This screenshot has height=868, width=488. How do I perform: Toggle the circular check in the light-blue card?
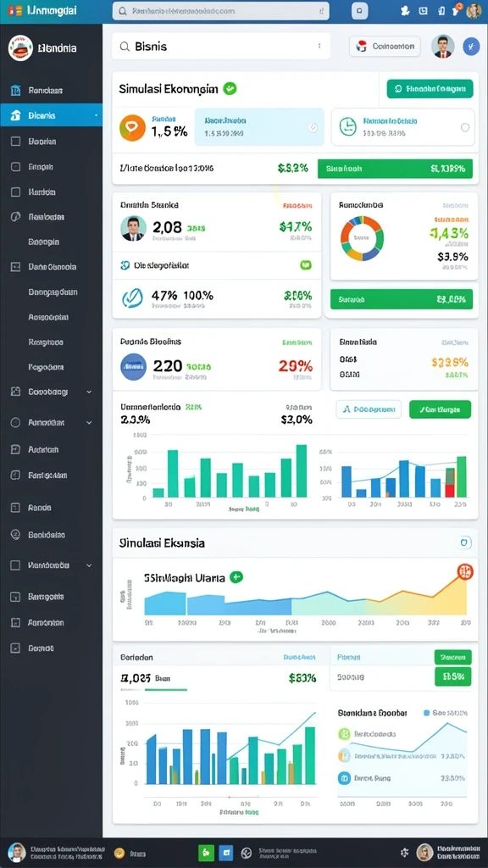click(x=313, y=127)
